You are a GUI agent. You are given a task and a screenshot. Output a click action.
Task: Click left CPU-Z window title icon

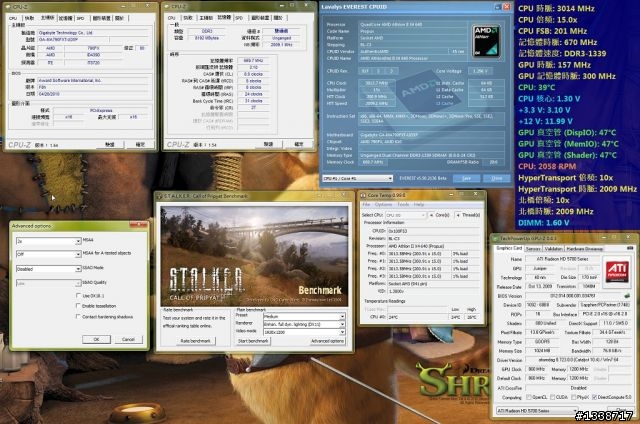point(8,7)
